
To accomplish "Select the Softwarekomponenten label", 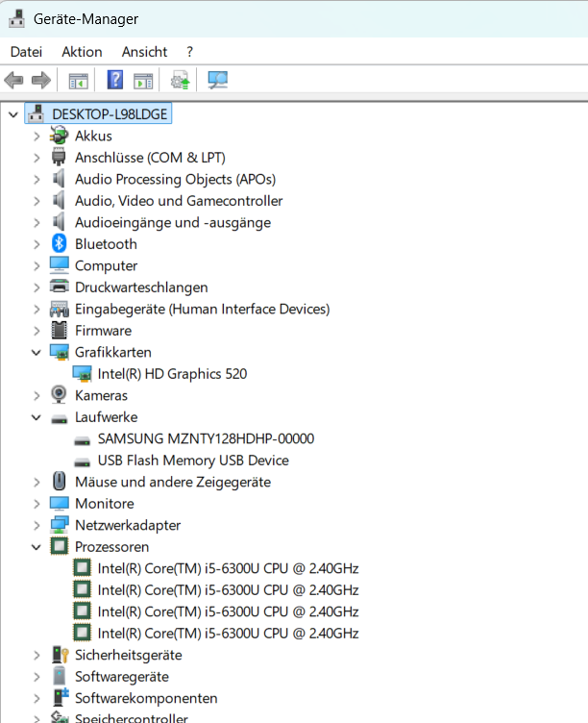I will pos(146,698).
